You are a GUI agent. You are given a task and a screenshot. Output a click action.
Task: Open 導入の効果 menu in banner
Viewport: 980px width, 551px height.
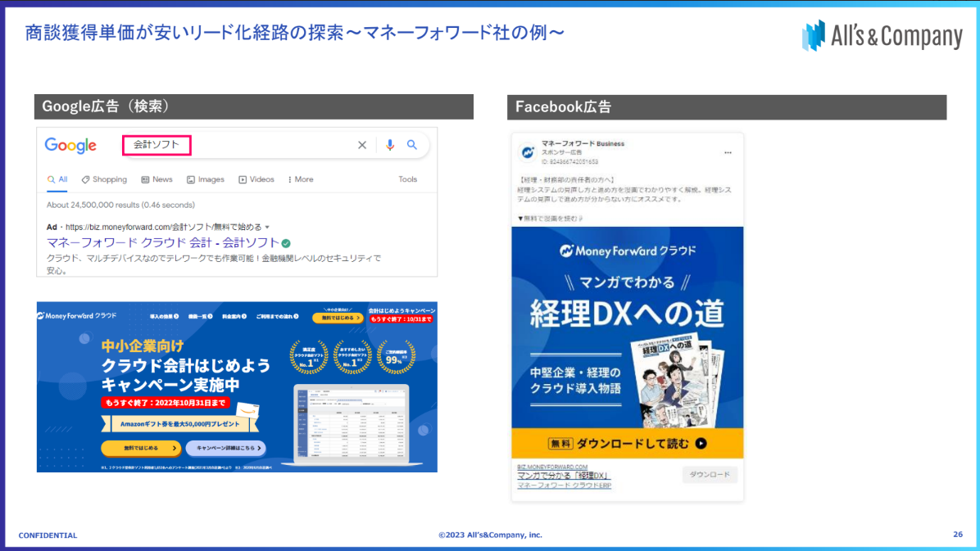[165, 316]
